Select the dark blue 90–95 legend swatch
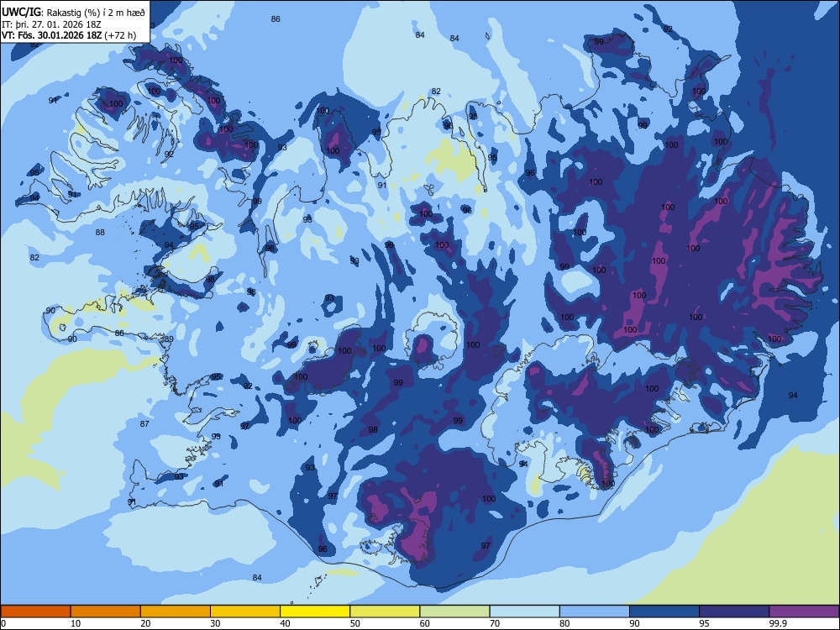The image size is (840, 630). point(664,612)
